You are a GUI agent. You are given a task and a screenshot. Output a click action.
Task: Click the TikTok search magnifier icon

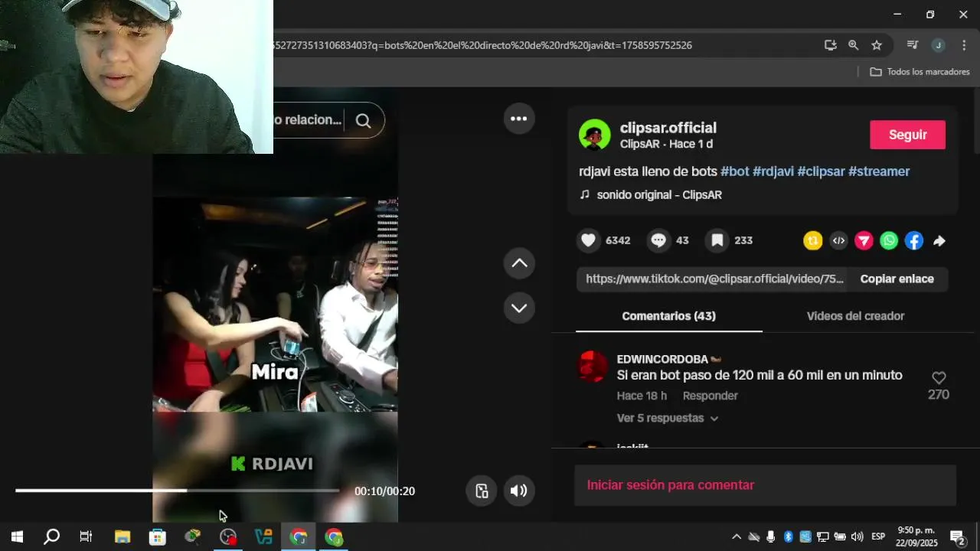363,120
